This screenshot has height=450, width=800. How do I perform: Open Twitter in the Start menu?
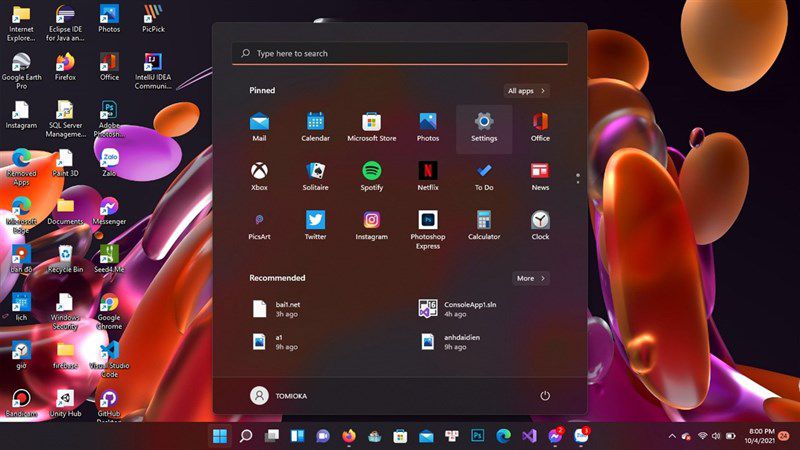pos(315,226)
